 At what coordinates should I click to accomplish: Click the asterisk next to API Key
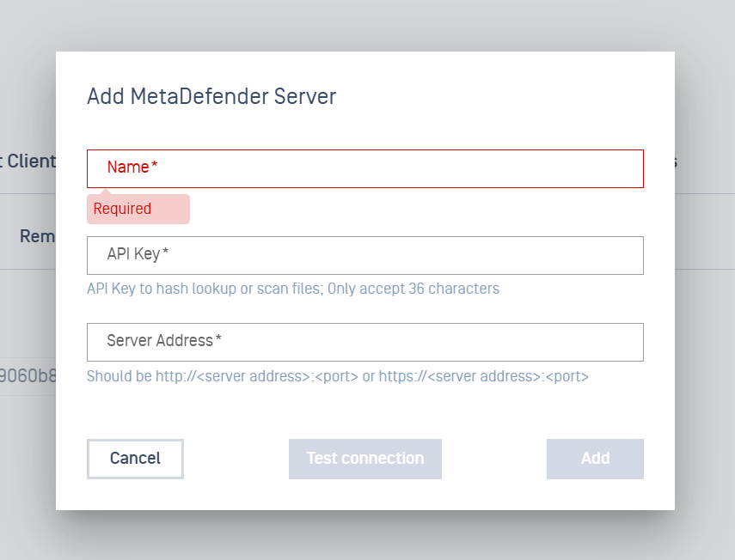165,253
